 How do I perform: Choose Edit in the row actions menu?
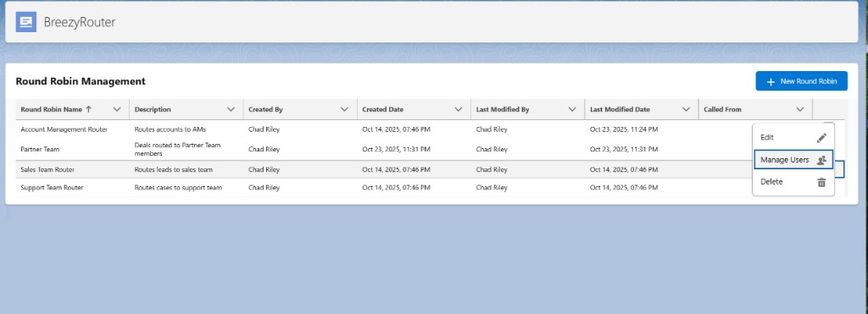(x=793, y=138)
